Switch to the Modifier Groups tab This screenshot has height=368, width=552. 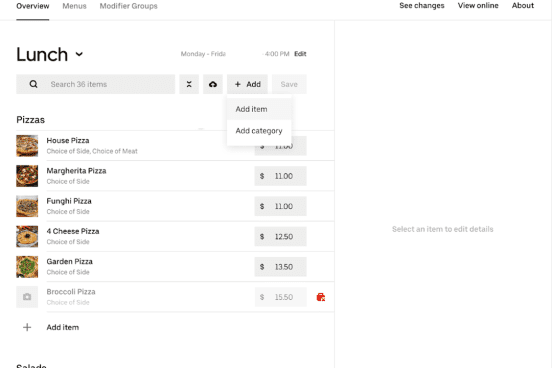pyautogui.click(x=128, y=6)
